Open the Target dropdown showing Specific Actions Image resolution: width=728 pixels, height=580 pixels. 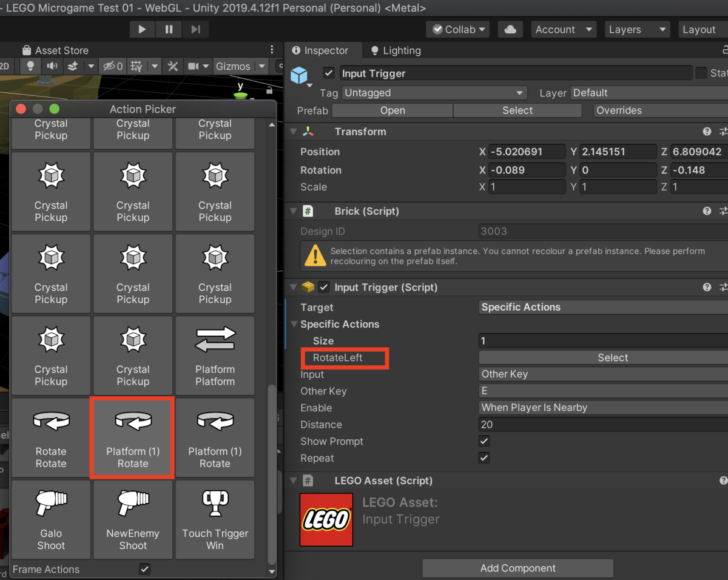coord(604,307)
